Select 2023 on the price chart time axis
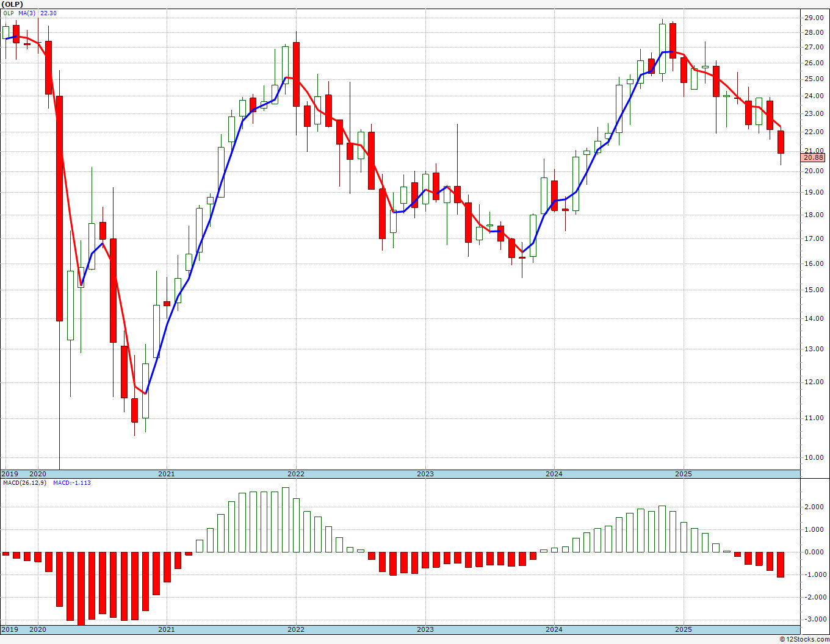This screenshot has width=830, height=644. point(425,474)
